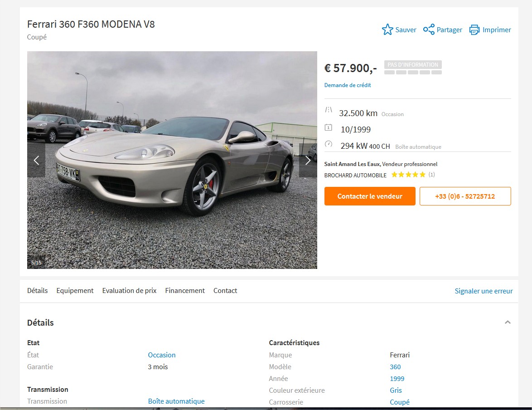
Task: Switch to Evaluation de prix tab
Action: point(129,291)
